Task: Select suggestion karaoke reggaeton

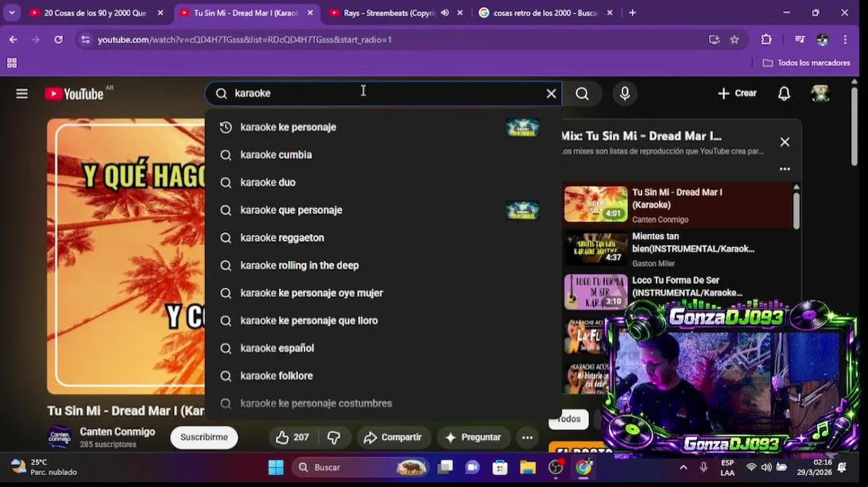Action: click(383, 238)
